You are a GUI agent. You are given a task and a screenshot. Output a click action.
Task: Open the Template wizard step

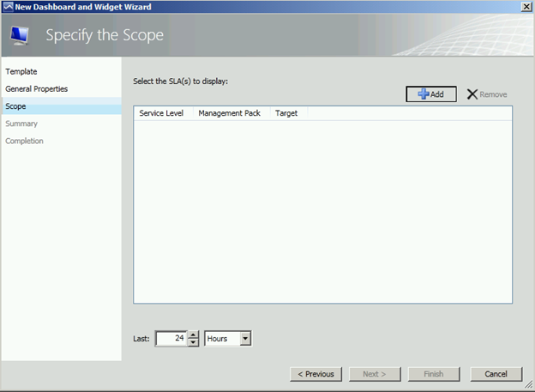(x=21, y=72)
